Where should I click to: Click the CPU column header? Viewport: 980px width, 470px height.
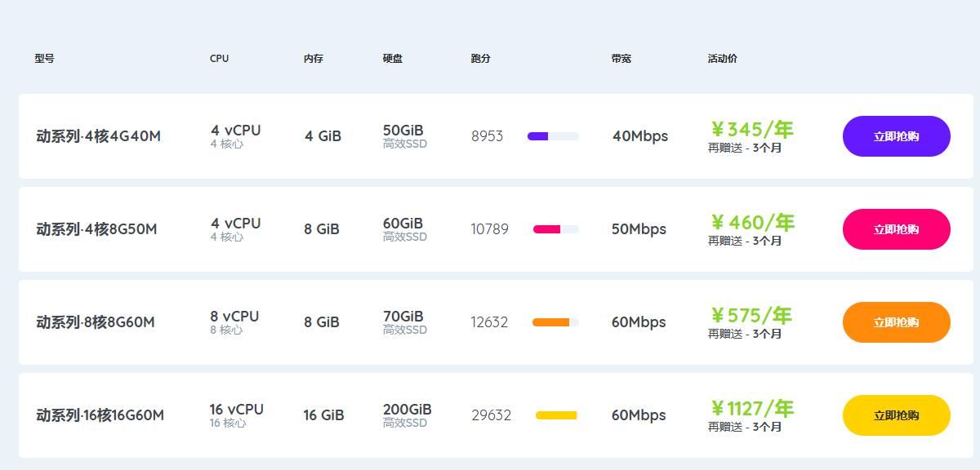pyautogui.click(x=219, y=59)
